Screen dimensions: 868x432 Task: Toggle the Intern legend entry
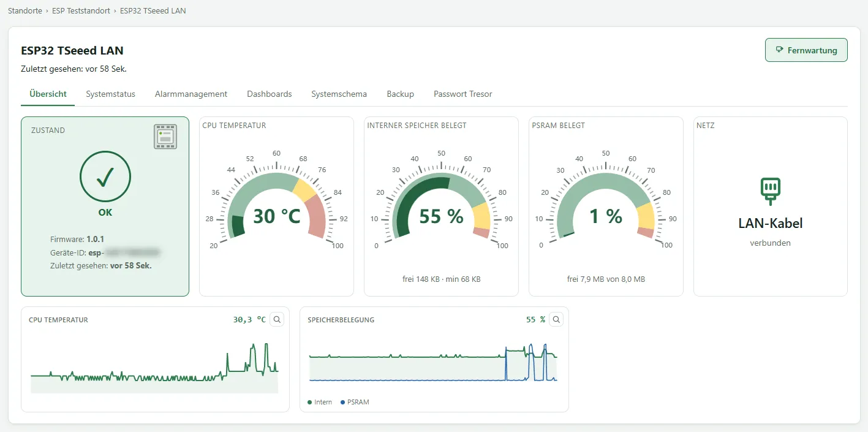click(x=320, y=402)
